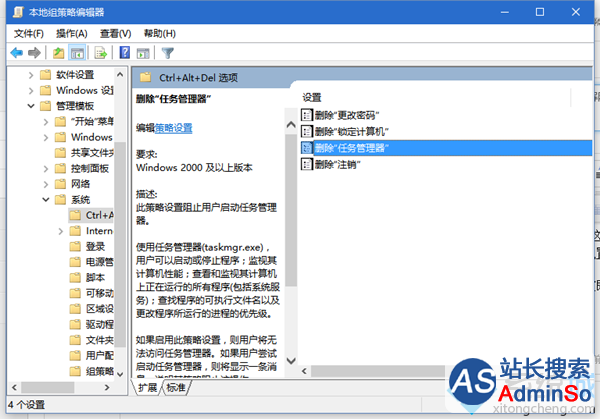
Task: Click the tree pane scroll-right arrow
Action: [x=107, y=387]
